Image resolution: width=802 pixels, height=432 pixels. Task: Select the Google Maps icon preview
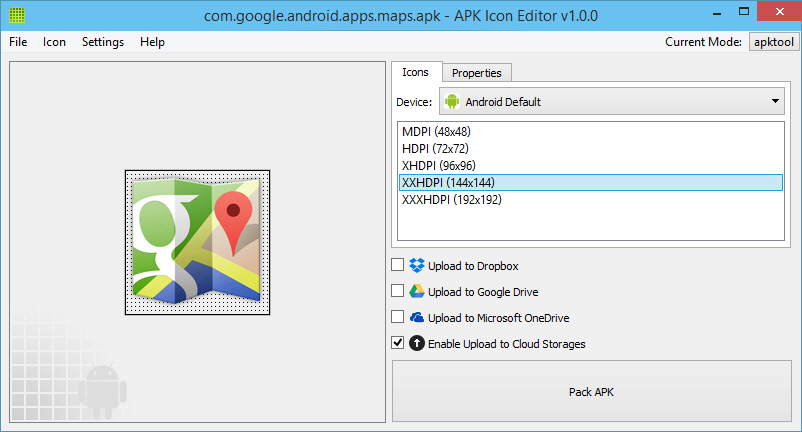197,242
